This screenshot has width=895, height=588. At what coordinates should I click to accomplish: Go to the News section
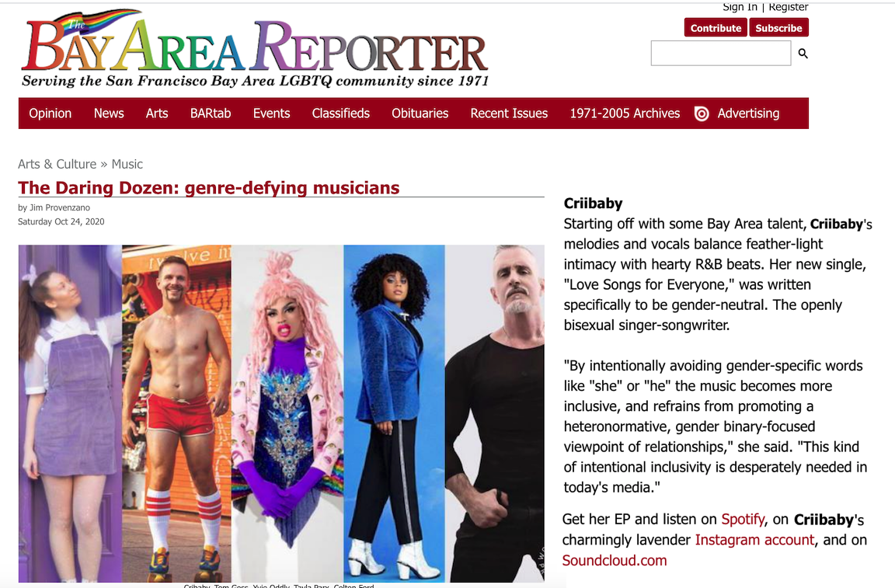[x=109, y=113]
